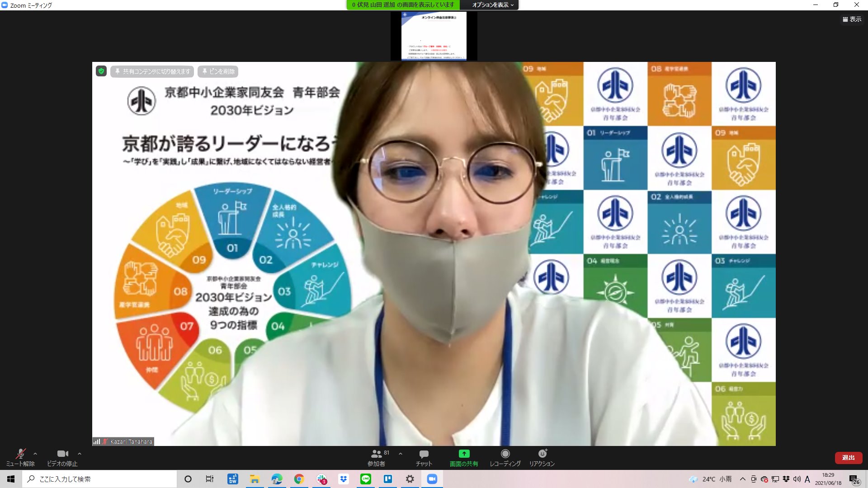Image resolution: width=868 pixels, height=488 pixels.
Task: Open DW app in taskbar
Action: pyautogui.click(x=232, y=479)
